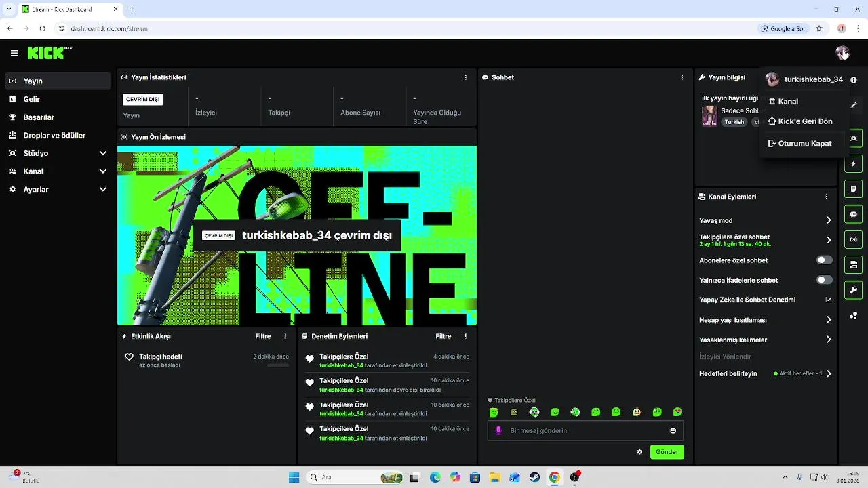Toggle Yalnızca ifadelerle sohbet switch
This screenshot has height=488, width=868.
coord(825,280)
